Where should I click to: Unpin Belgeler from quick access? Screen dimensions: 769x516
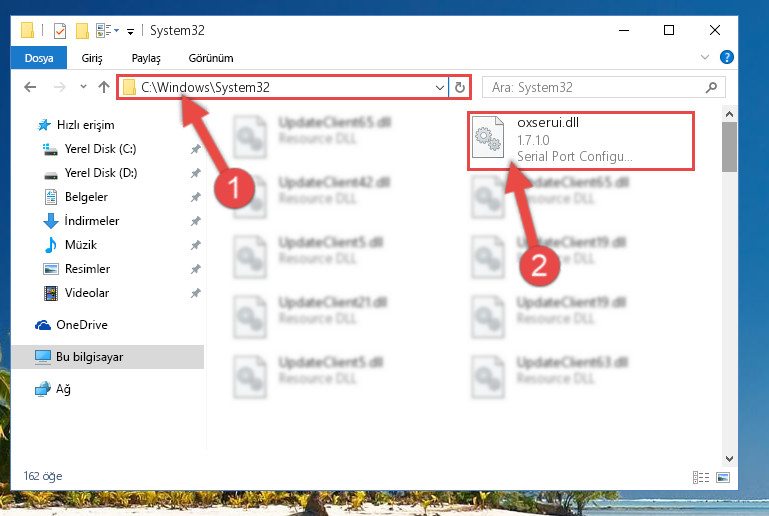[196, 197]
